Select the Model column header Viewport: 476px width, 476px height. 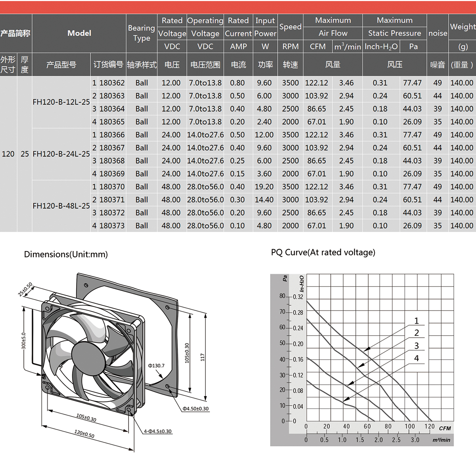[x=79, y=33]
